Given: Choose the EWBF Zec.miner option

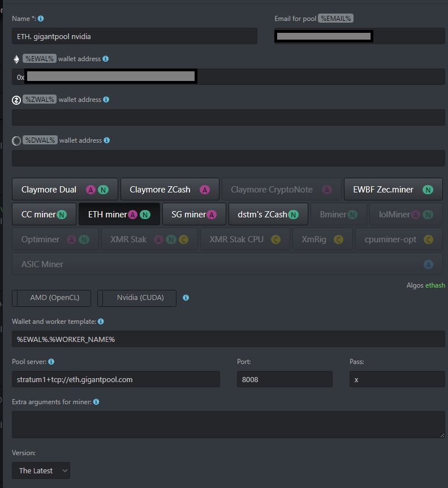Looking at the screenshot, I should click(393, 190).
